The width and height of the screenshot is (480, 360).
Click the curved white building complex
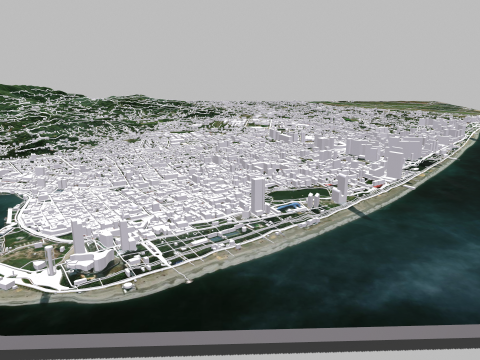91,260
